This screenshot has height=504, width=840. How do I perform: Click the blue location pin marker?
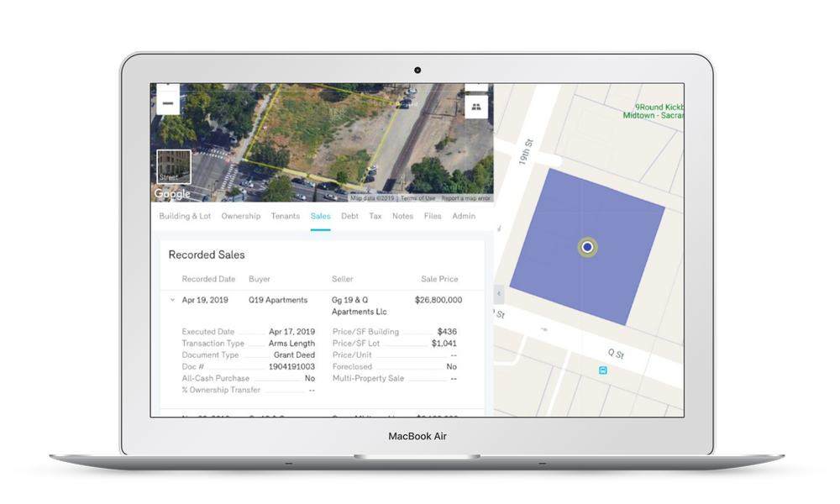coord(588,247)
